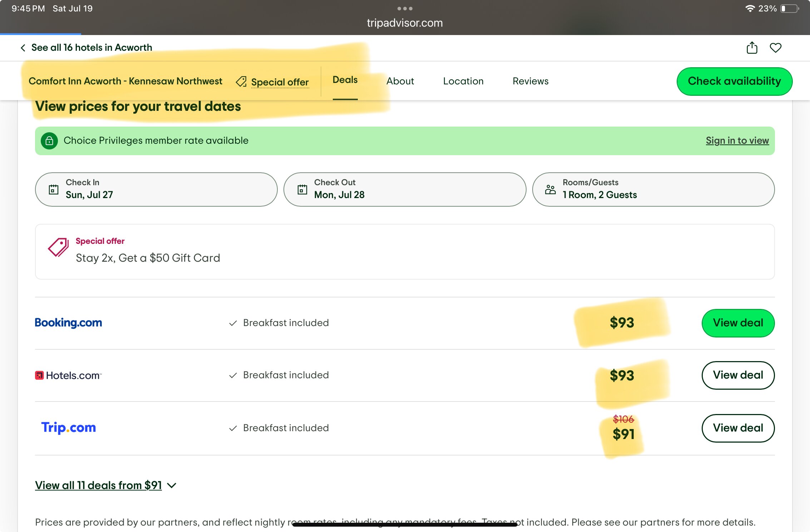Tap the Special offer tag icon in header
The image size is (810, 532).
click(x=241, y=82)
